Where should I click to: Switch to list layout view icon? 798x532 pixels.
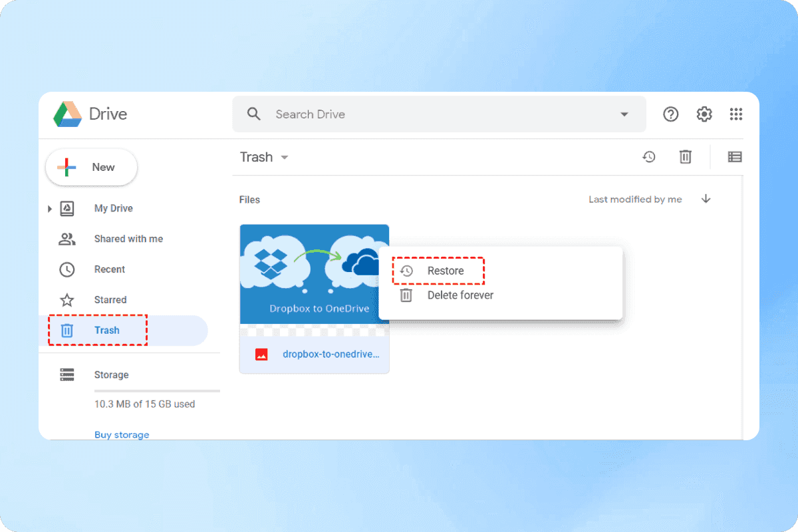click(x=734, y=157)
